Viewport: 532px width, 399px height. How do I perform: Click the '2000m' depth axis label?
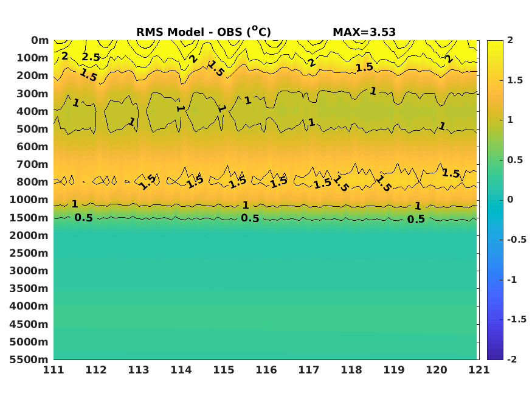click(29, 235)
